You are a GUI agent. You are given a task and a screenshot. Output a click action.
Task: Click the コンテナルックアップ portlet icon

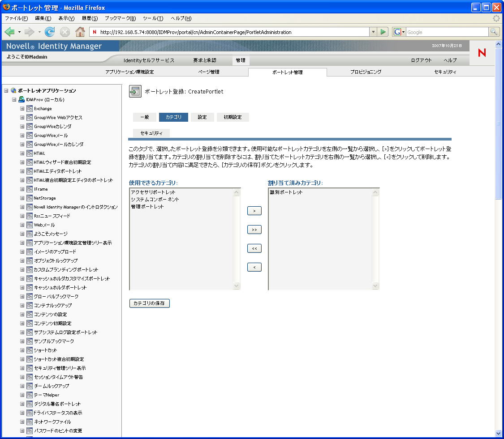[x=30, y=305]
